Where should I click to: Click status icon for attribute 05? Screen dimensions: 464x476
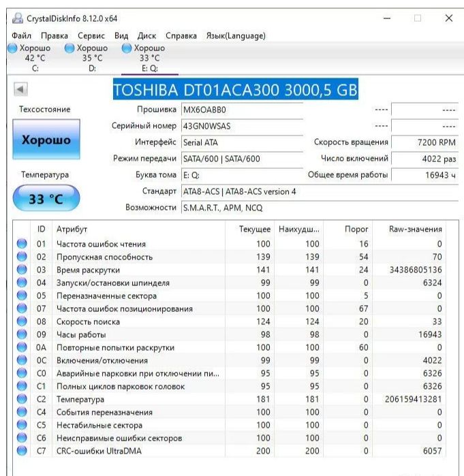[22, 296]
